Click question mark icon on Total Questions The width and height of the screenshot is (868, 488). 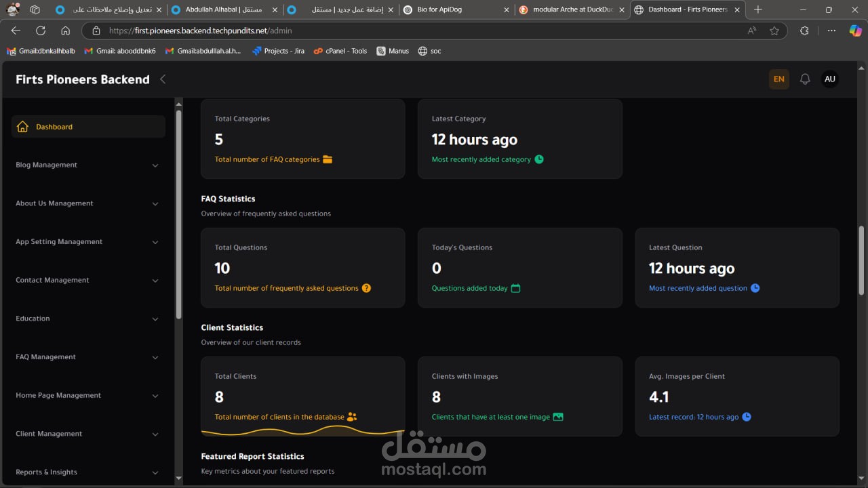point(366,288)
